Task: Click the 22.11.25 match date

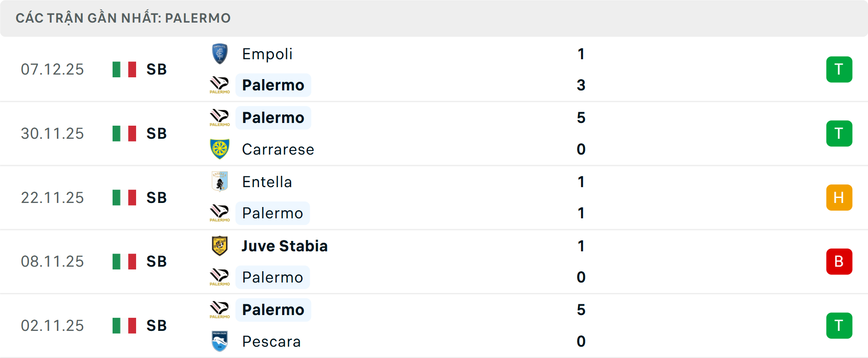Action: tap(52, 198)
